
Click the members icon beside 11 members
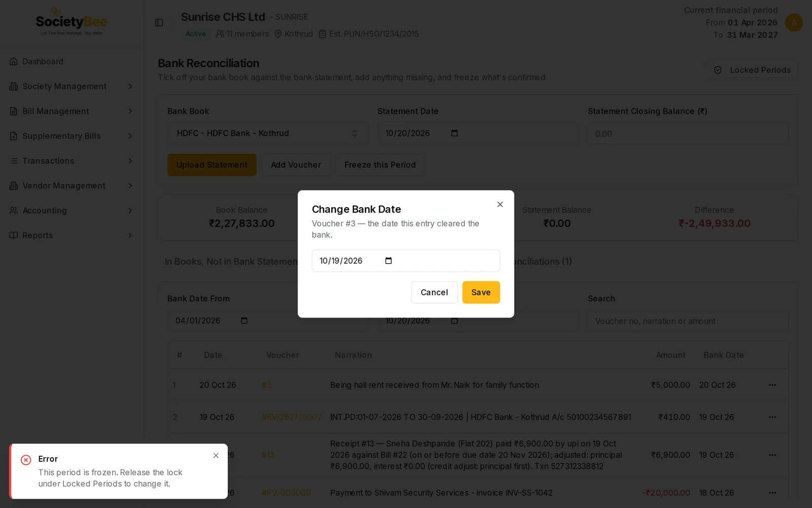pos(220,34)
